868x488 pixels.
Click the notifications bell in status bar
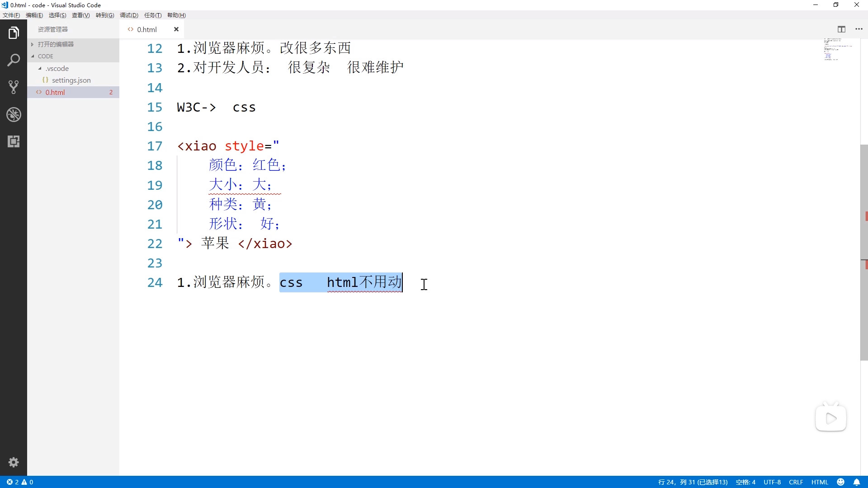point(857,482)
